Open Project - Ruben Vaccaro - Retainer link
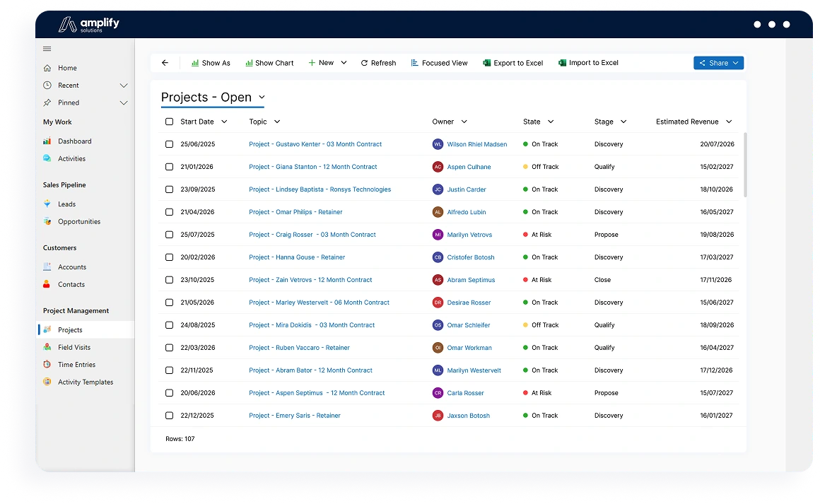The image size is (820, 504). [x=299, y=348]
